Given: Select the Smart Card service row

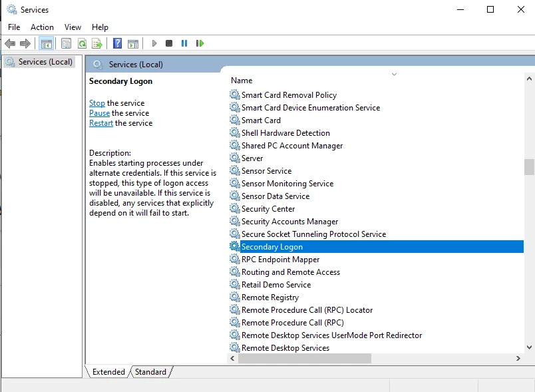Looking at the screenshot, I should point(376,120).
